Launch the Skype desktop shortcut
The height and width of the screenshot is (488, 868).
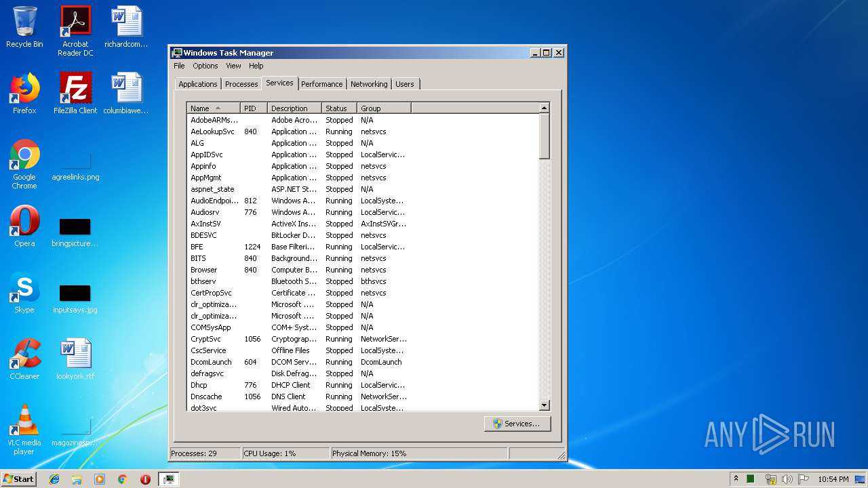click(24, 293)
